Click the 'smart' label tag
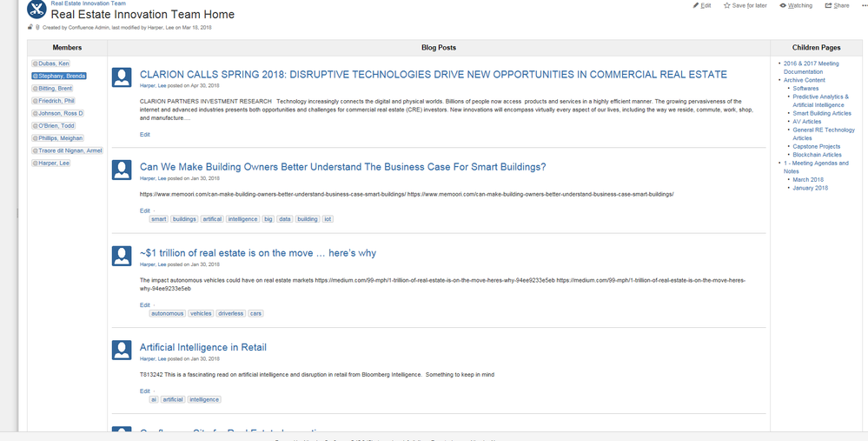Screen dimensions: 868x441 click(x=159, y=219)
